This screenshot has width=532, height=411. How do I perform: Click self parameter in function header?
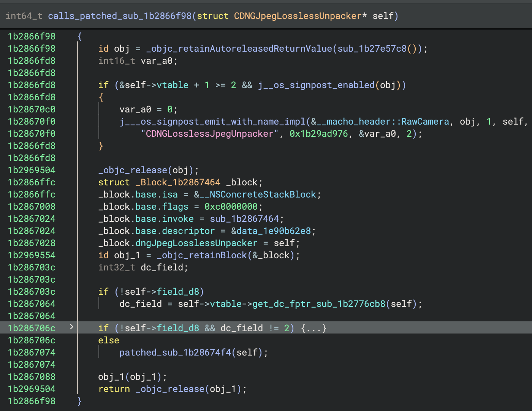coord(383,16)
